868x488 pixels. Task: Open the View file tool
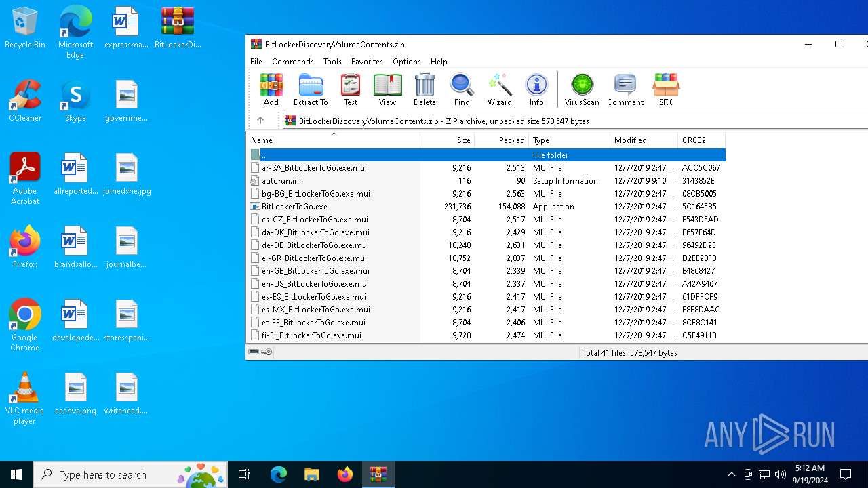pos(387,89)
